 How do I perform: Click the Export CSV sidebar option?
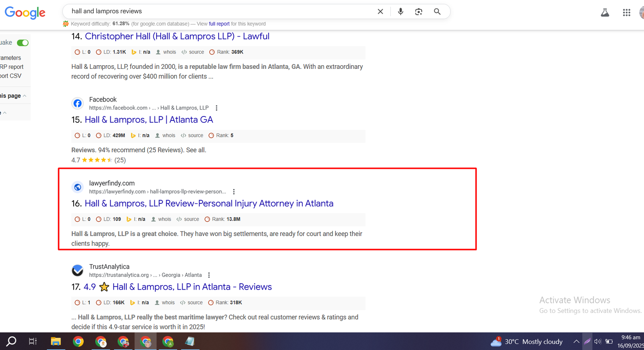(11, 76)
